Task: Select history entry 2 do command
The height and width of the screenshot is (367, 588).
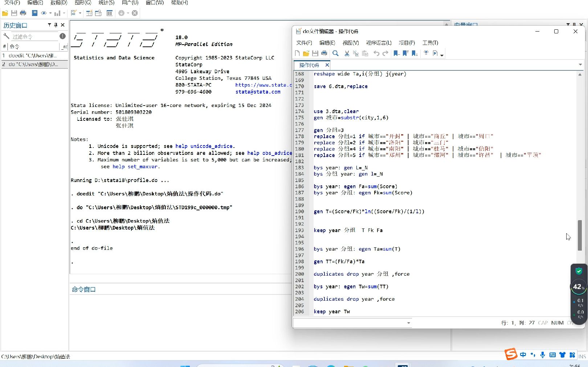Action: (x=34, y=64)
